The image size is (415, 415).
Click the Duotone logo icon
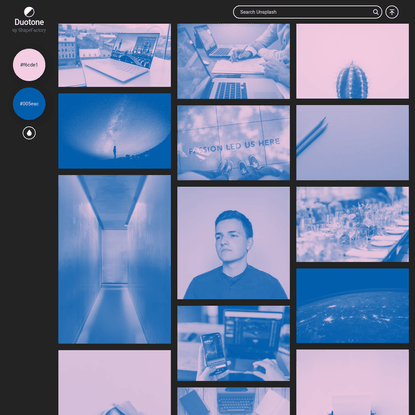pyautogui.click(x=29, y=12)
